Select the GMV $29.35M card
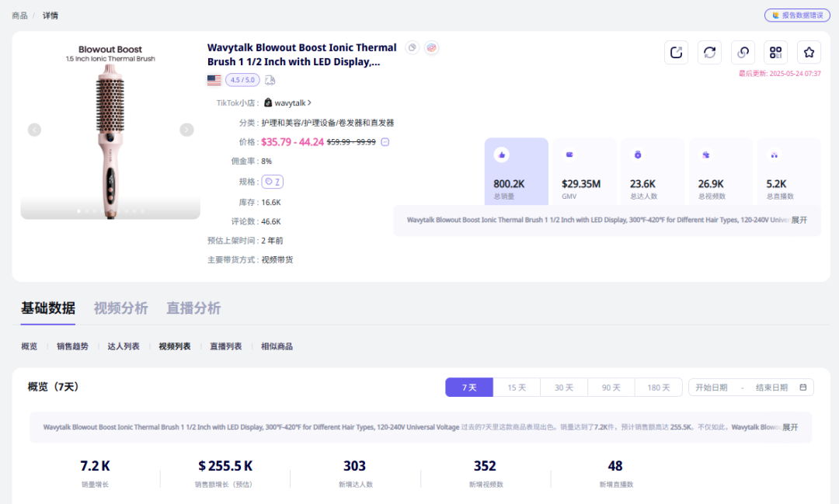Viewport: 839px width, 504px height. coord(584,171)
